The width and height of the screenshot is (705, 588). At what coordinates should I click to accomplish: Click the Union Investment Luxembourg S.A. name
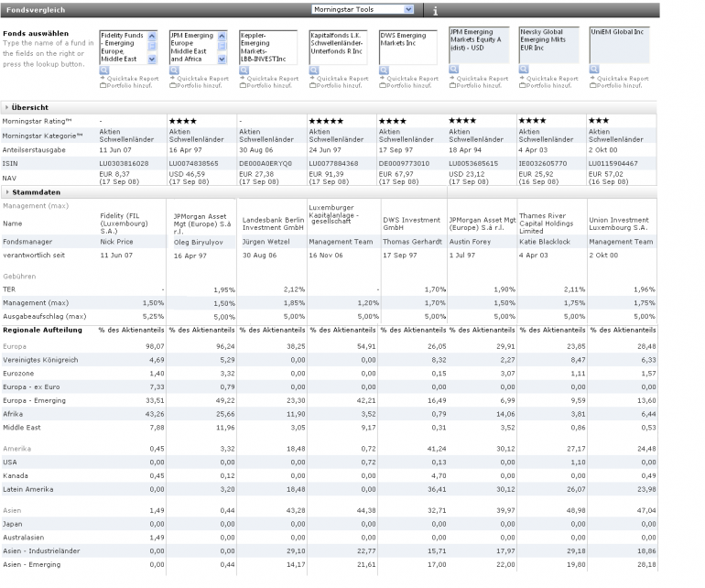point(619,223)
